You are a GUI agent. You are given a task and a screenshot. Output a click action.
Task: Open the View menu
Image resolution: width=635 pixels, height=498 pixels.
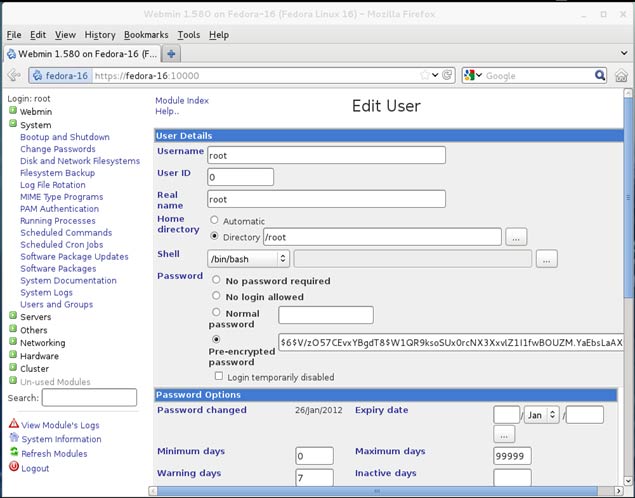tap(65, 35)
